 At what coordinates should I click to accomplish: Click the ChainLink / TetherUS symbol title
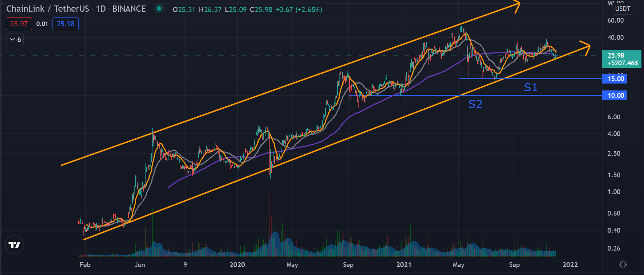pos(48,9)
